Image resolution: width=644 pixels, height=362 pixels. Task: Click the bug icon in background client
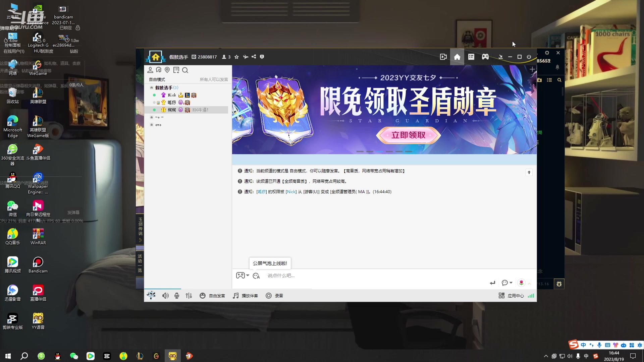559,284
